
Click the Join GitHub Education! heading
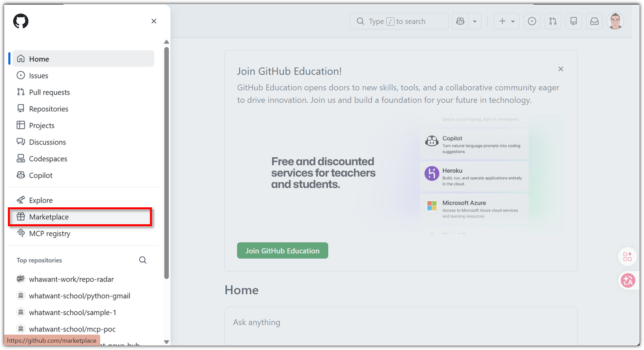point(289,71)
